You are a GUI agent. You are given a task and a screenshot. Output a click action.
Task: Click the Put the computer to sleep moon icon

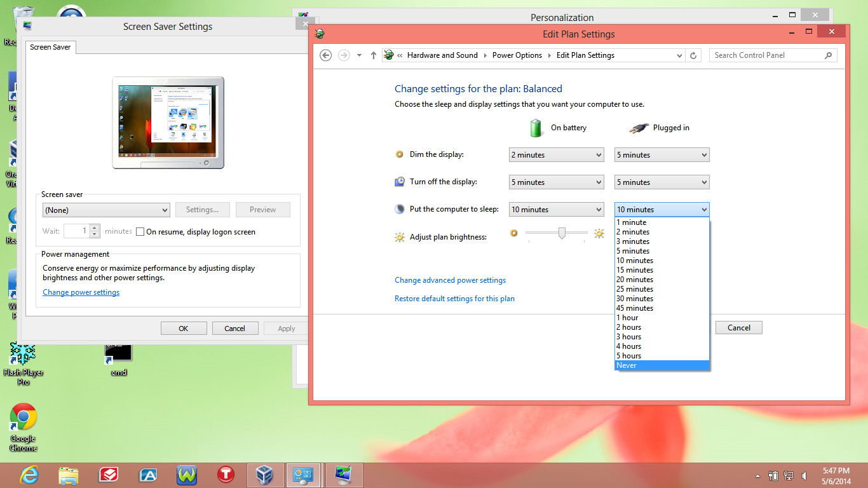pos(400,209)
